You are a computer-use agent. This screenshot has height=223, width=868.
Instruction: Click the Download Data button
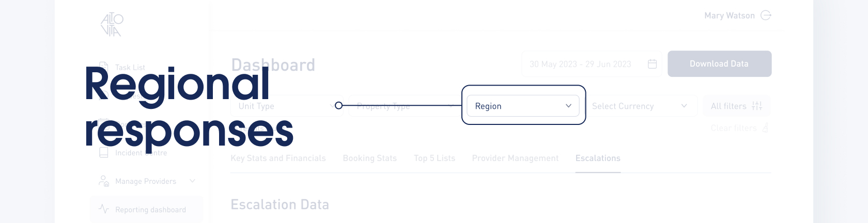tap(719, 64)
